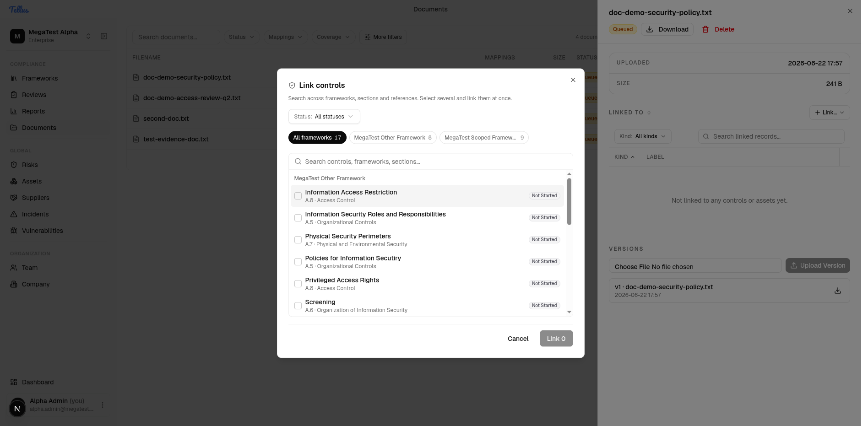Open the Company page

(36, 284)
